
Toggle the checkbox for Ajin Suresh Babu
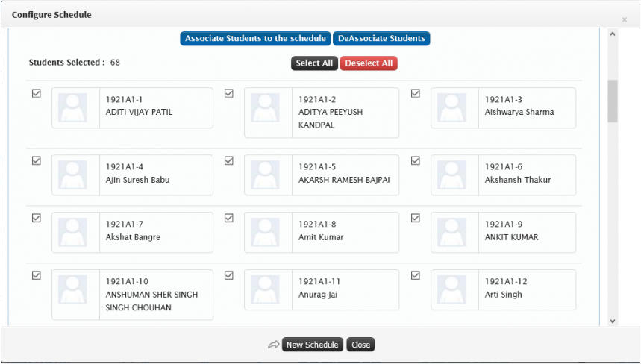[37, 160]
